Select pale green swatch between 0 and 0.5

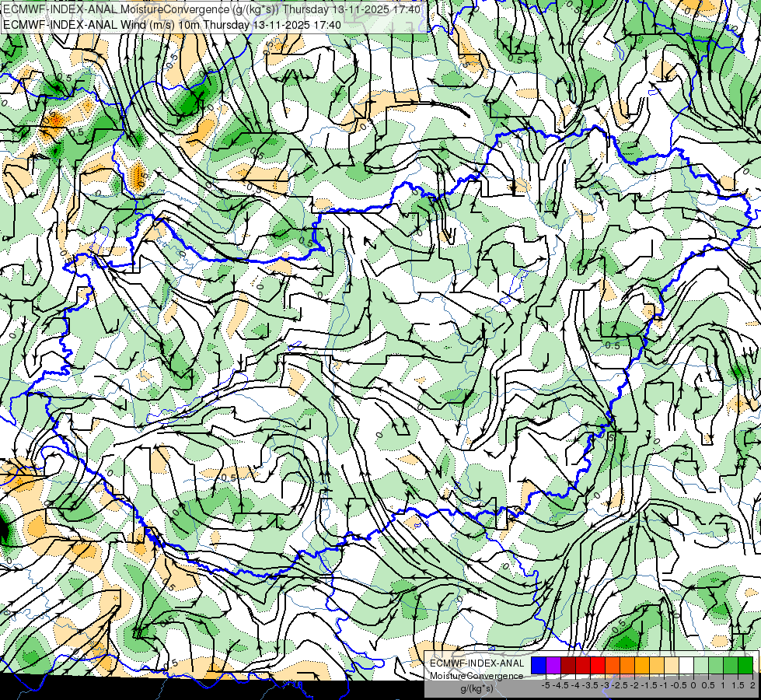(x=701, y=666)
